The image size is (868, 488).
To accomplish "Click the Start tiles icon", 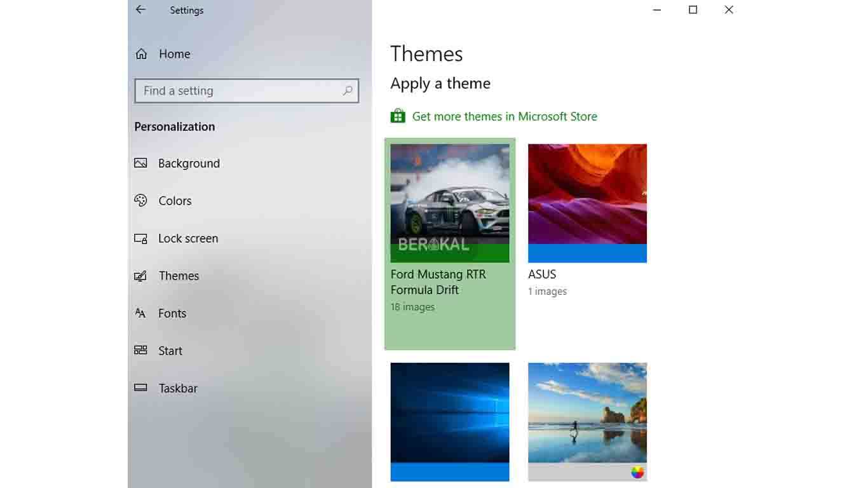I will pos(140,351).
